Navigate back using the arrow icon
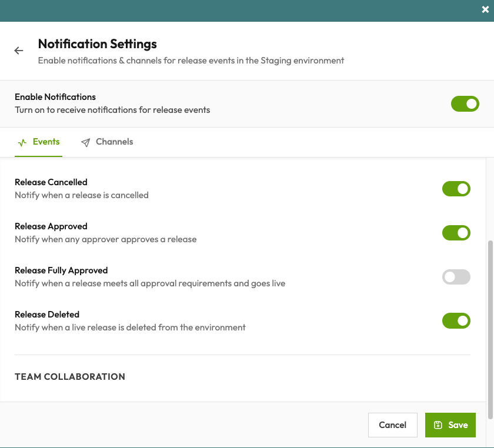Viewport: 494px width, 448px height. [x=18, y=51]
